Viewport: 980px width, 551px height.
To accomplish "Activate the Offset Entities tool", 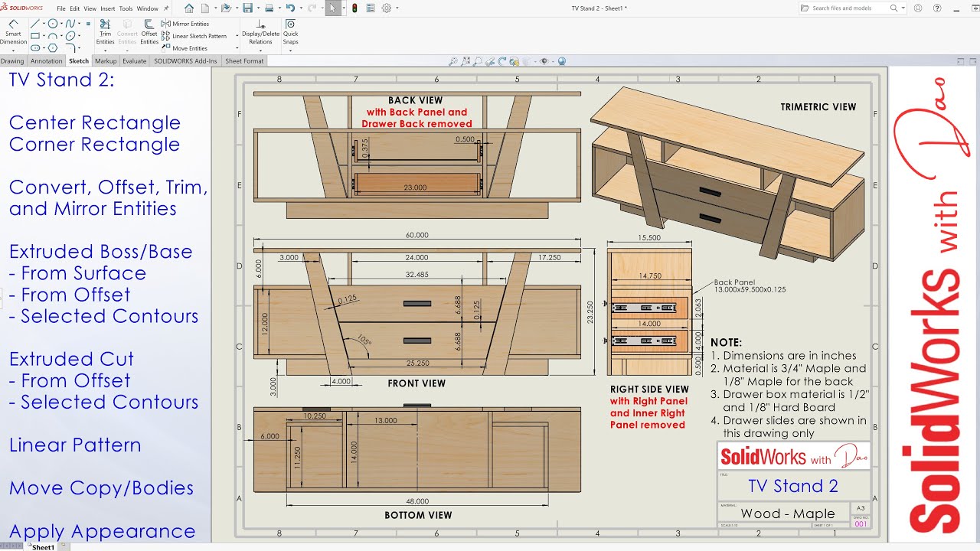I will click(149, 32).
